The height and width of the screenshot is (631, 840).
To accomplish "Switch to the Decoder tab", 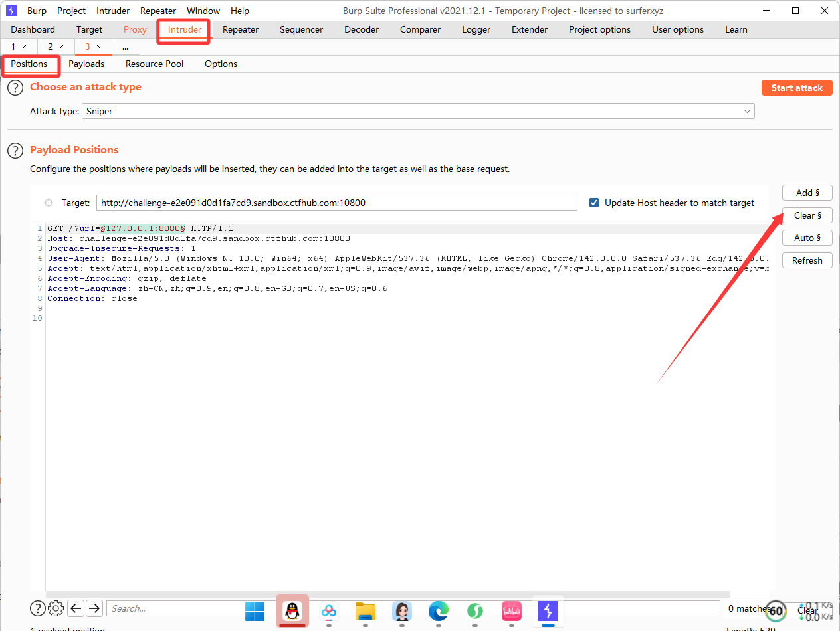I will pos(362,29).
